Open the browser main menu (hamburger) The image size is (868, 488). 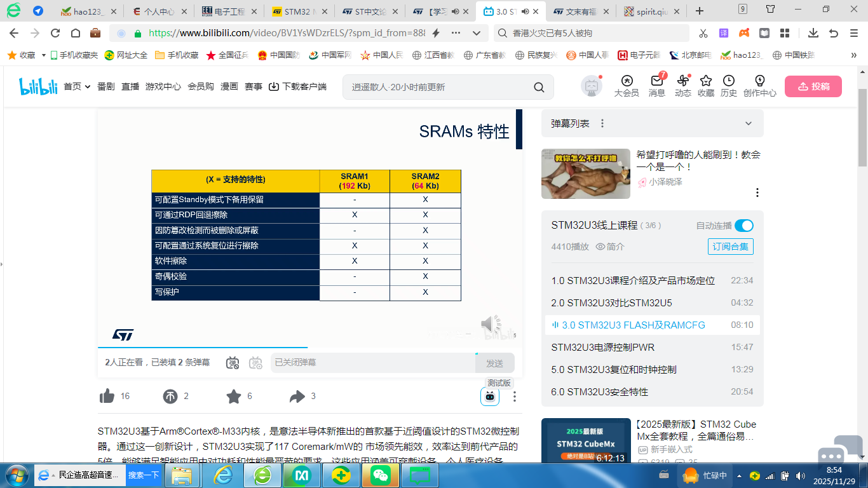pos(853,33)
